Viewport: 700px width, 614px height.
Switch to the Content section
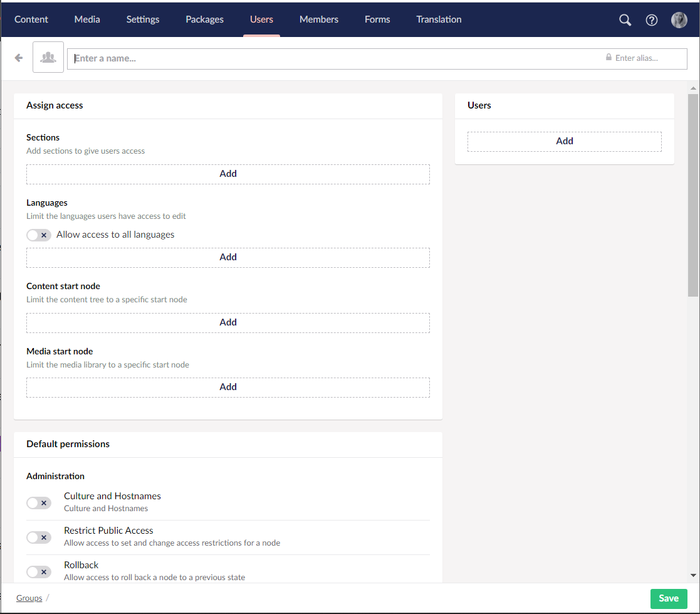[x=31, y=19]
